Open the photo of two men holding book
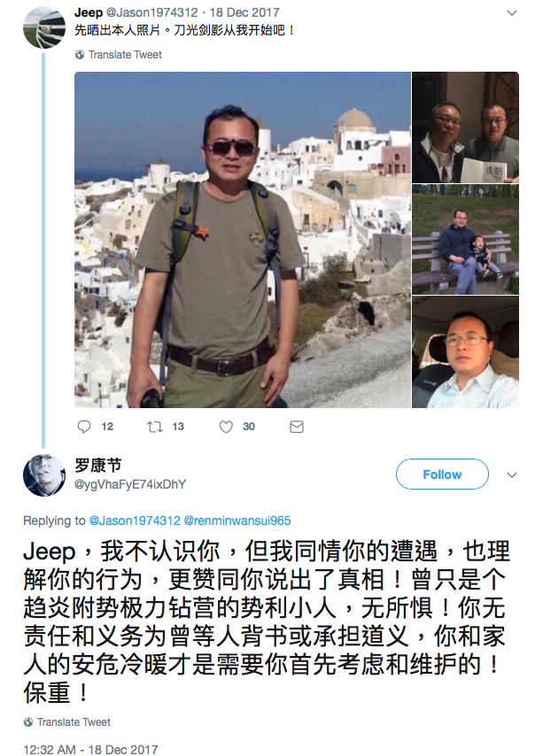This screenshot has height=756, width=535. [466, 127]
